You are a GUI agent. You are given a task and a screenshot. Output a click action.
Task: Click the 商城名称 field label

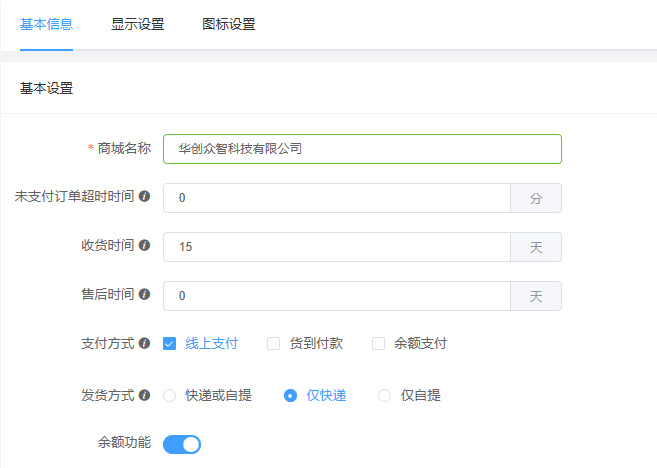coord(124,148)
